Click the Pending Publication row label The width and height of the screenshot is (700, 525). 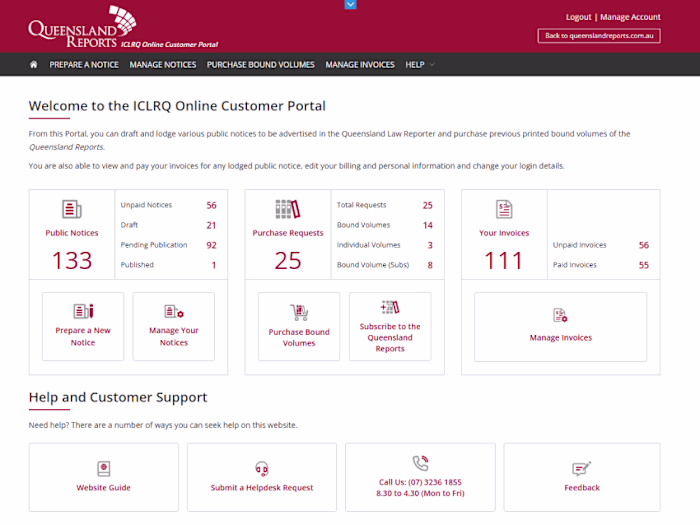pyautogui.click(x=154, y=245)
